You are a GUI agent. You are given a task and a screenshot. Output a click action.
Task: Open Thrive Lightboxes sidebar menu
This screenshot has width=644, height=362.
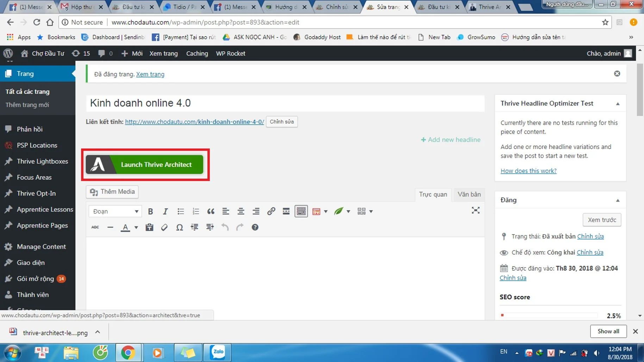pos(38,161)
